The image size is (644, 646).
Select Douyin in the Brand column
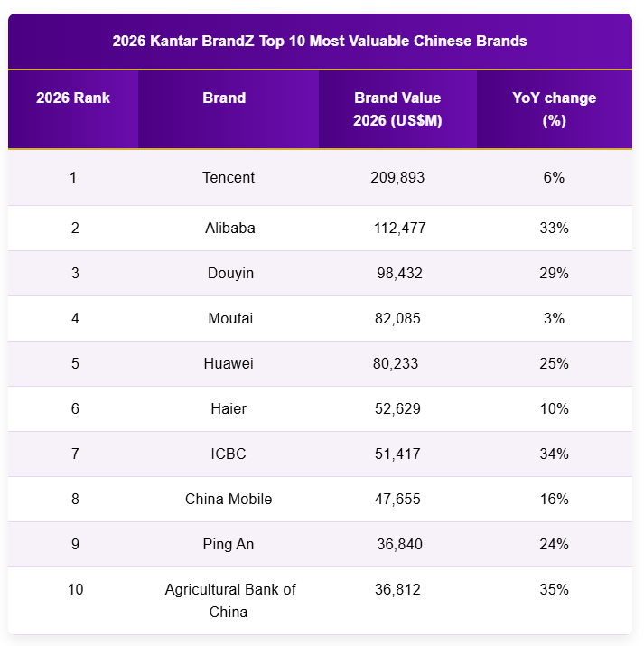click(230, 273)
